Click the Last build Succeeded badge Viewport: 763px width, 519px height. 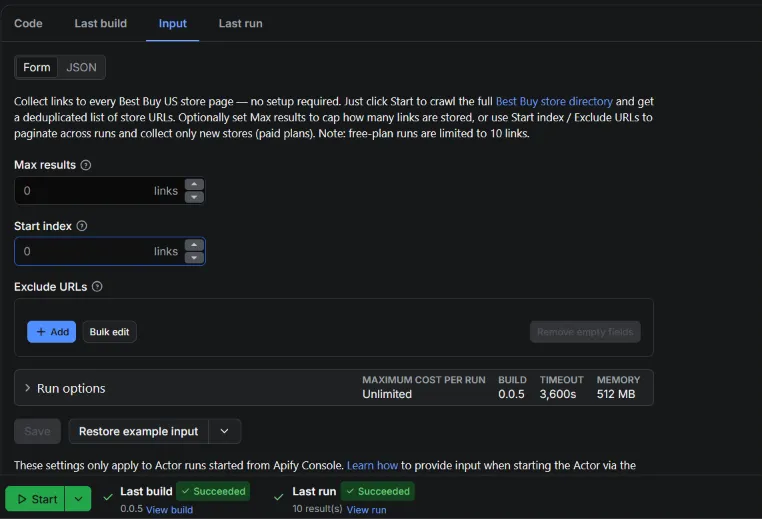coord(214,491)
